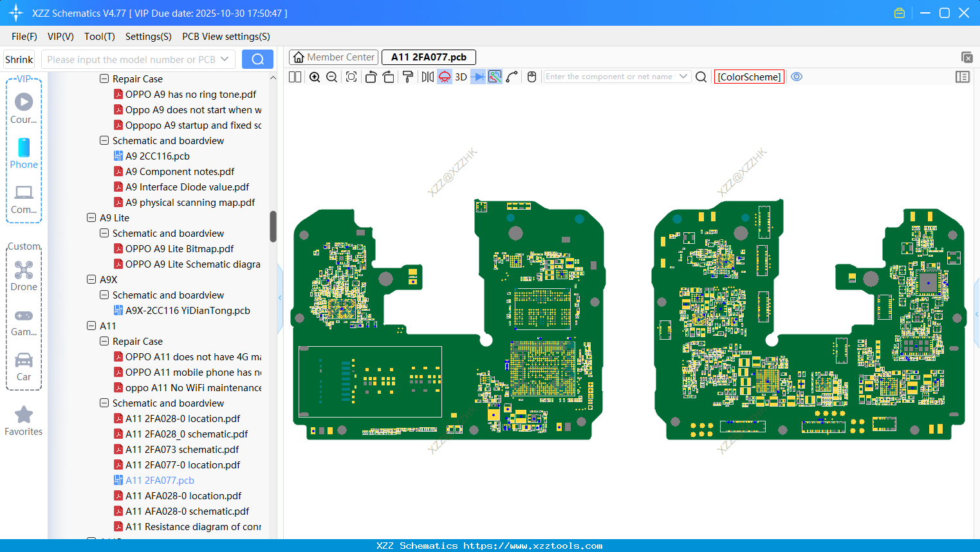Viewport: 980px width, 552px height.
Task: Toggle the eye visibility icon
Action: pyautogui.click(x=797, y=77)
